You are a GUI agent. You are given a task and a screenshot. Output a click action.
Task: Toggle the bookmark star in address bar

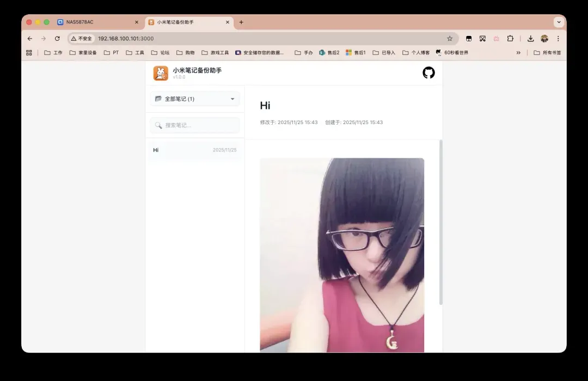pos(450,39)
